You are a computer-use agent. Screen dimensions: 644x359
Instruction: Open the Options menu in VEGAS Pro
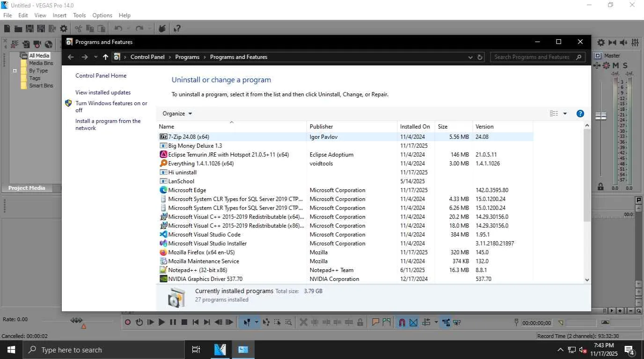pos(102,15)
